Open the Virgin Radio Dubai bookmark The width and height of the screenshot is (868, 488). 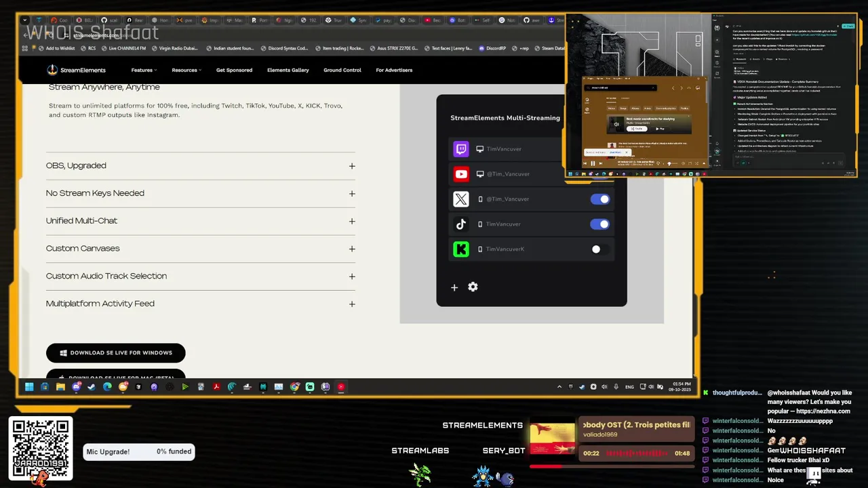coord(175,48)
